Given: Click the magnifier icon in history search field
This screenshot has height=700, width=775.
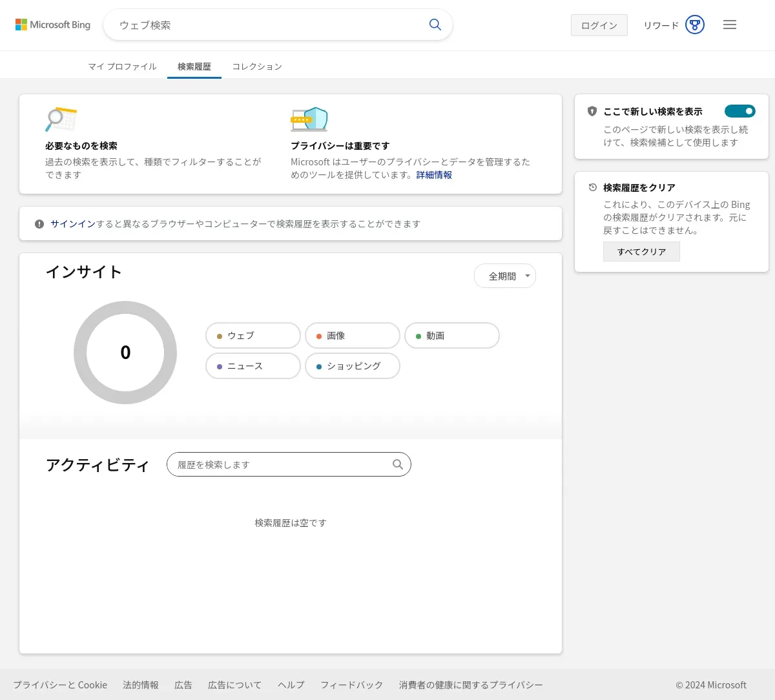Looking at the screenshot, I should click(x=398, y=464).
